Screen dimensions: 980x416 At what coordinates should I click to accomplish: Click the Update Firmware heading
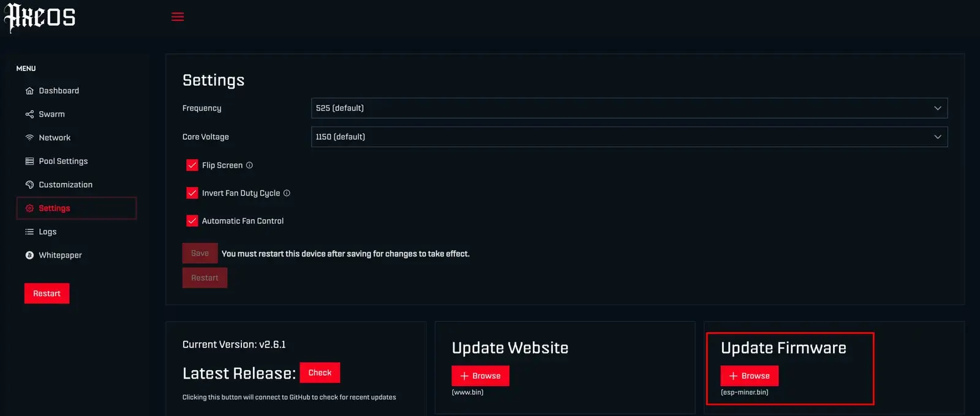[783, 348]
